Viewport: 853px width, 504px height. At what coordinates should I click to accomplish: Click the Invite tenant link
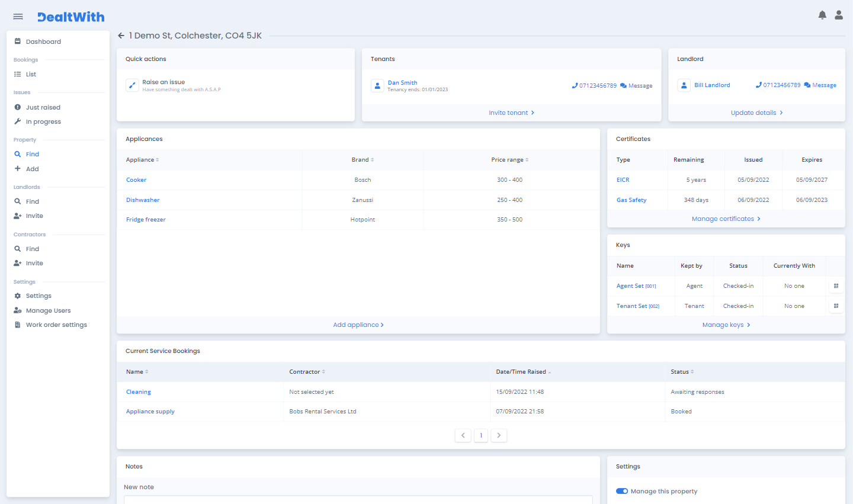511,113
